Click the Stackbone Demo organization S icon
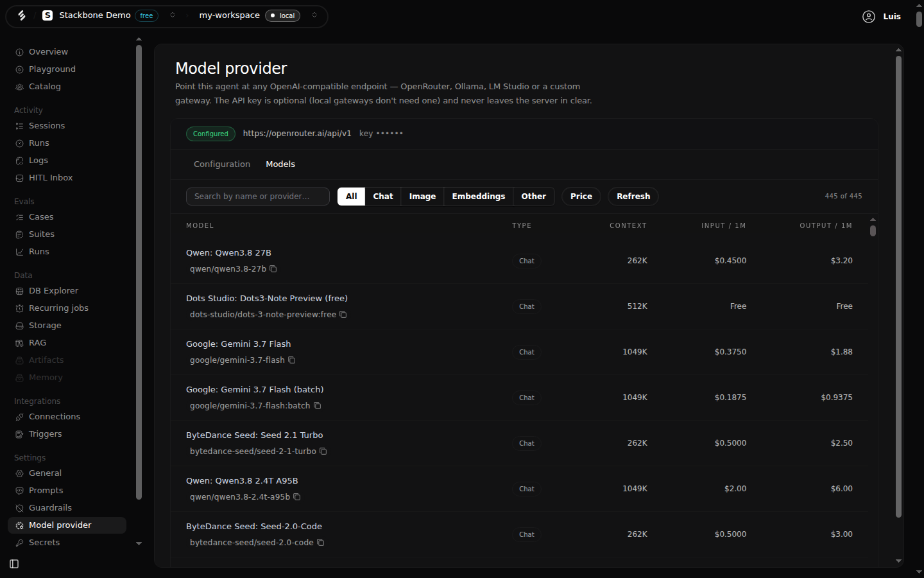Image resolution: width=924 pixels, height=578 pixels. pyautogui.click(x=47, y=15)
